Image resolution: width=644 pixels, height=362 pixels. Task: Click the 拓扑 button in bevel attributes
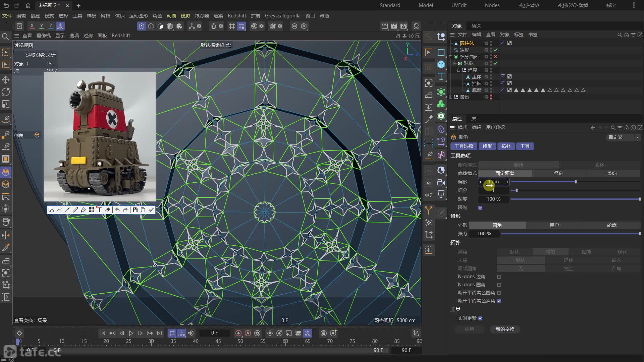click(x=506, y=146)
